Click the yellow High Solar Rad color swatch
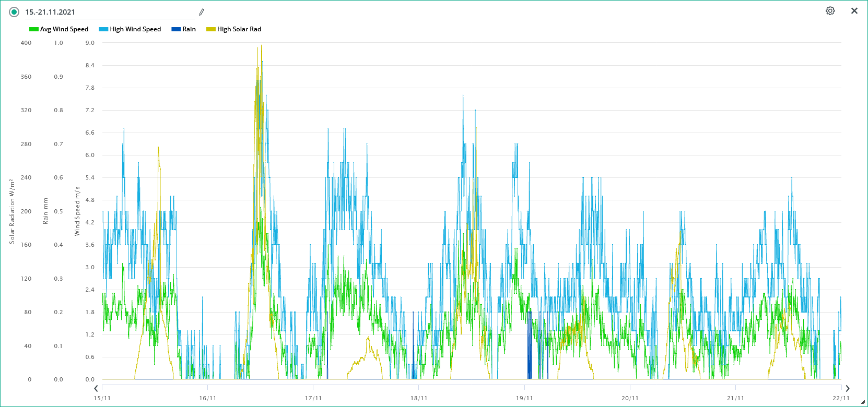The height and width of the screenshot is (407, 868). (211, 29)
